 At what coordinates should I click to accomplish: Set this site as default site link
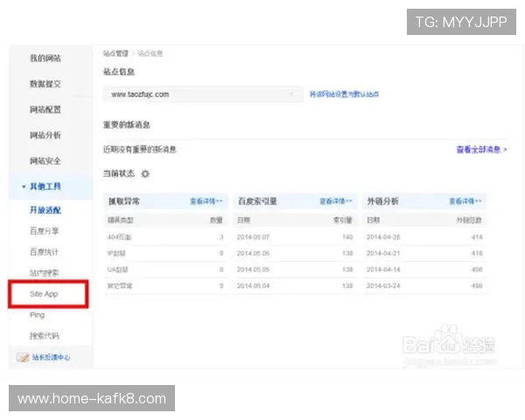click(x=344, y=94)
